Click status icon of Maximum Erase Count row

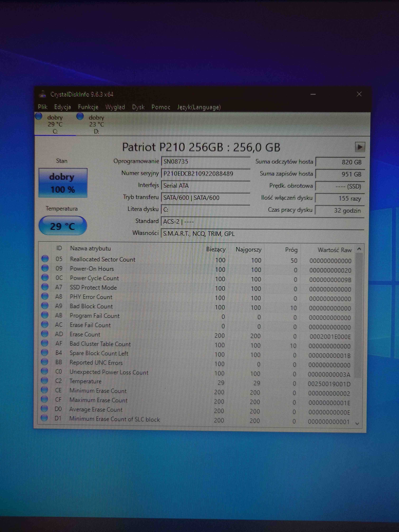coord(44,399)
